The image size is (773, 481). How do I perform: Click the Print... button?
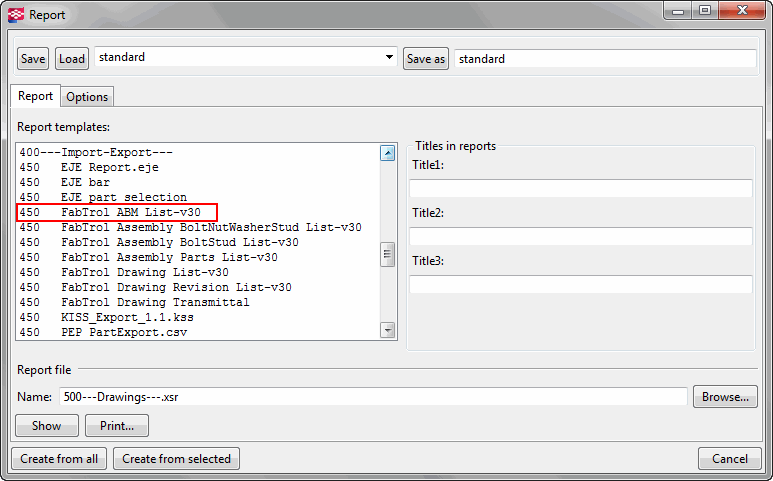tap(117, 425)
